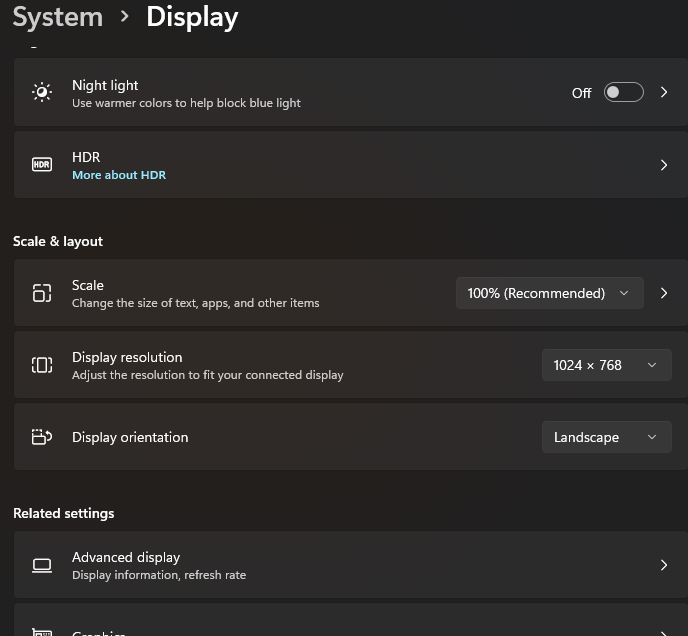Open the Scale 100% (Recommended) dropdown

pyautogui.click(x=548, y=293)
